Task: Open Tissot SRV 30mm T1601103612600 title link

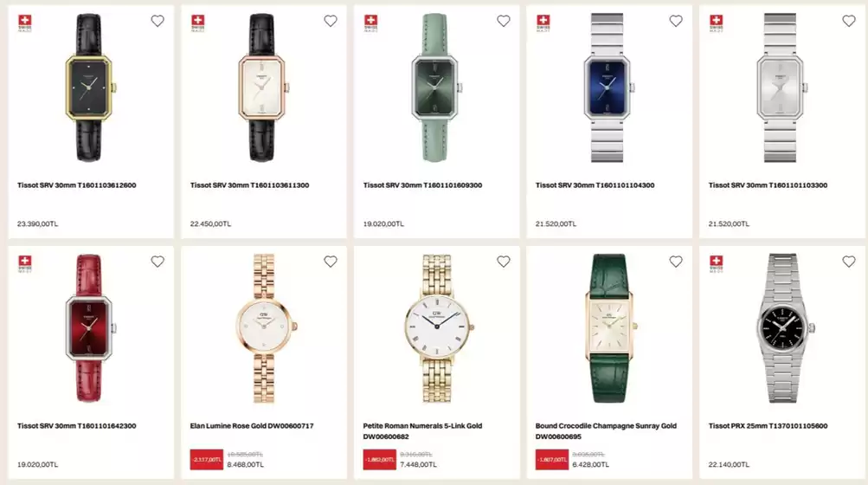Action: [x=76, y=185]
